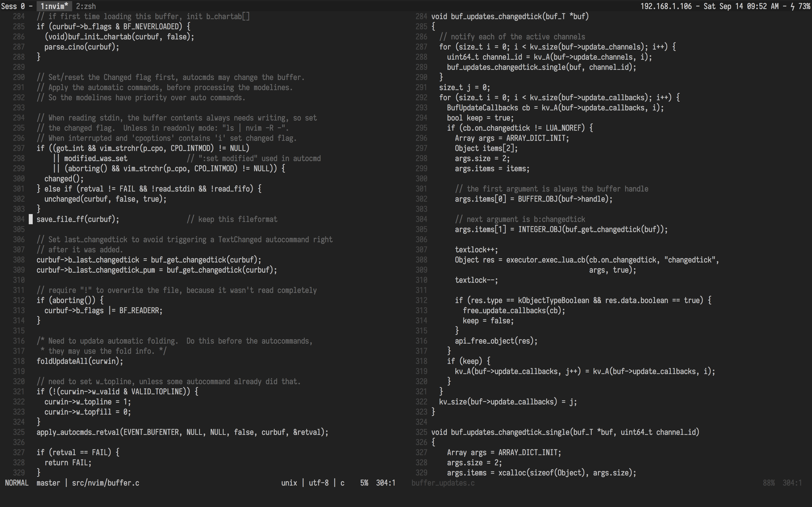Click the src/nvim/buffer.c filename in statusline
The width and height of the screenshot is (812, 507).
pyautogui.click(x=105, y=483)
